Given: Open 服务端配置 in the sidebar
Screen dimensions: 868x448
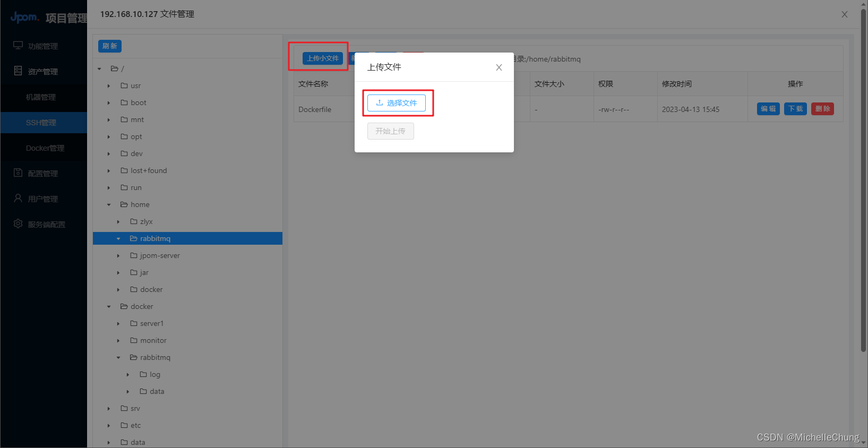Looking at the screenshot, I should tap(44, 225).
